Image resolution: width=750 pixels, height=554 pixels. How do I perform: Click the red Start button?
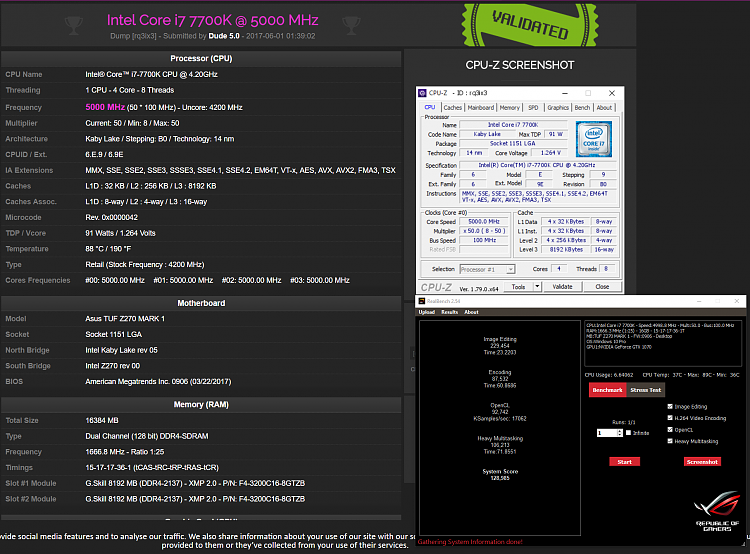coord(624,462)
